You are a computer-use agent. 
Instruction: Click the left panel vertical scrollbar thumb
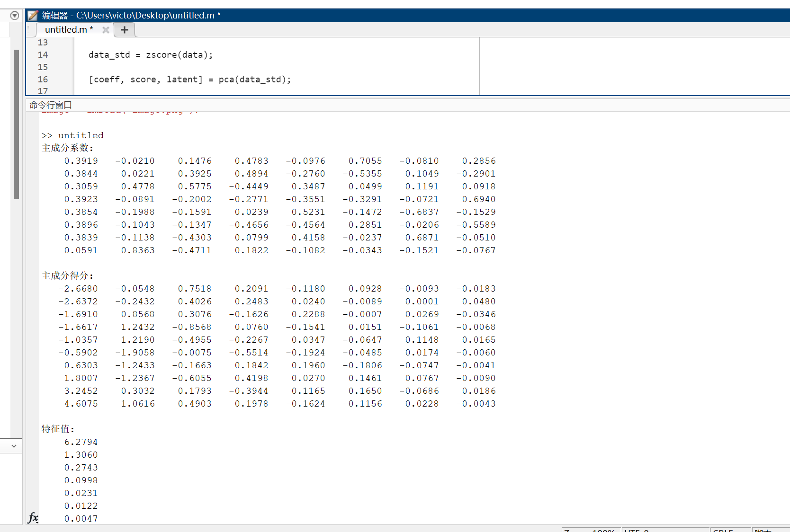click(x=16, y=124)
